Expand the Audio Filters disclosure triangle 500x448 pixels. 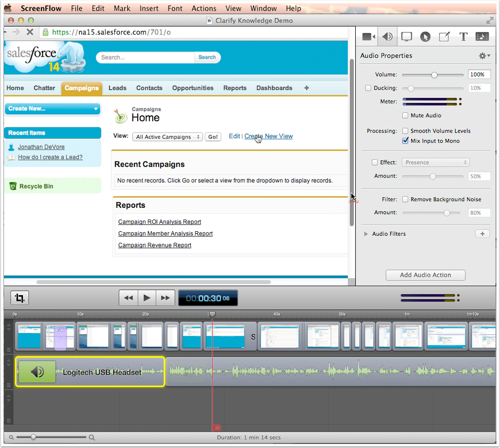(x=366, y=234)
